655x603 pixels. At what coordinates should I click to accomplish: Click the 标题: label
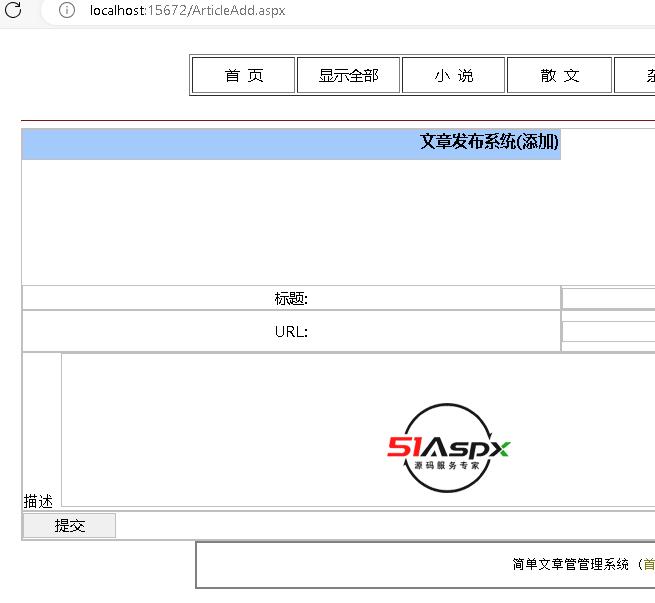(x=291, y=299)
